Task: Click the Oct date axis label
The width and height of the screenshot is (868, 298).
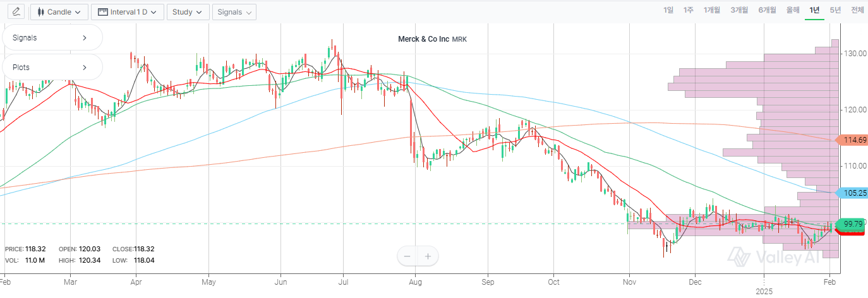Action: [x=554, y=282]
